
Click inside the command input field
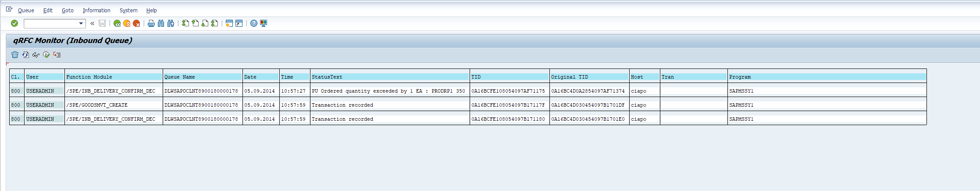tap(51, 24)
